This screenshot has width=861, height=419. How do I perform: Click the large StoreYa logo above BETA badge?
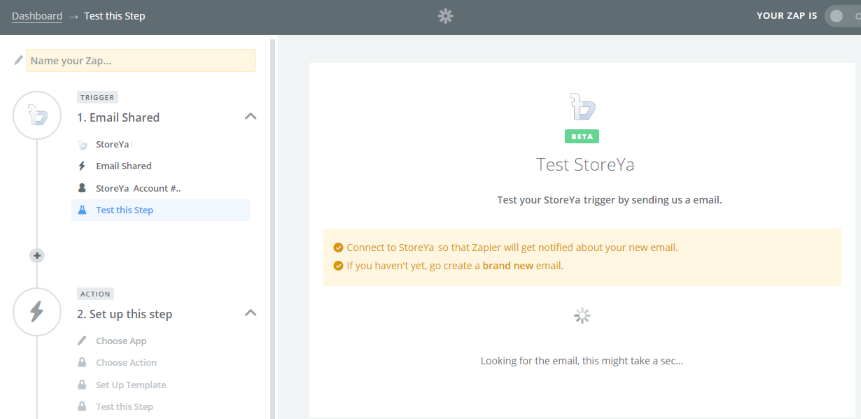click(x=581, y=105)
